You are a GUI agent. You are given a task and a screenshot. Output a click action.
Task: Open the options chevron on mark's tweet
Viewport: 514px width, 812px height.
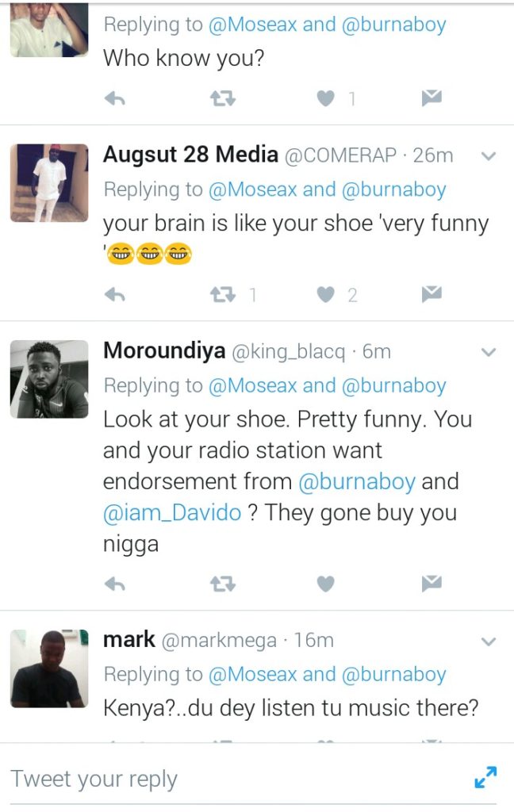tap(489, 642)
